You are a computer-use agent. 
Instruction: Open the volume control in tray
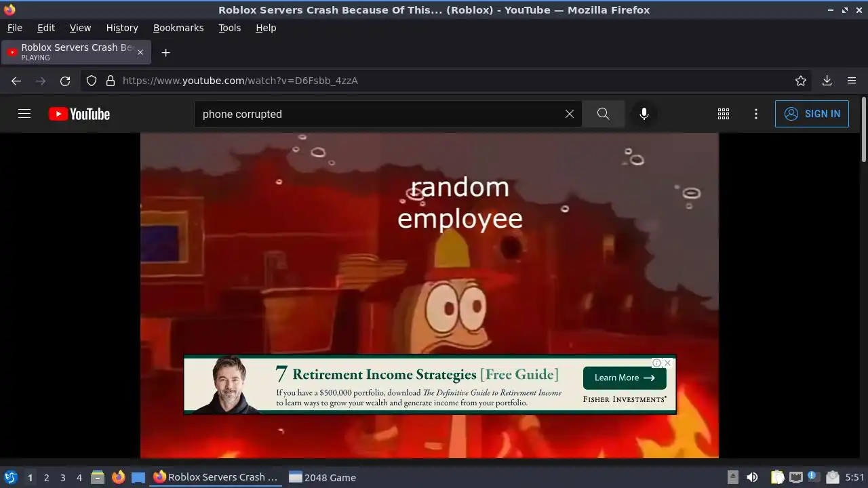(x=752, y=477)
